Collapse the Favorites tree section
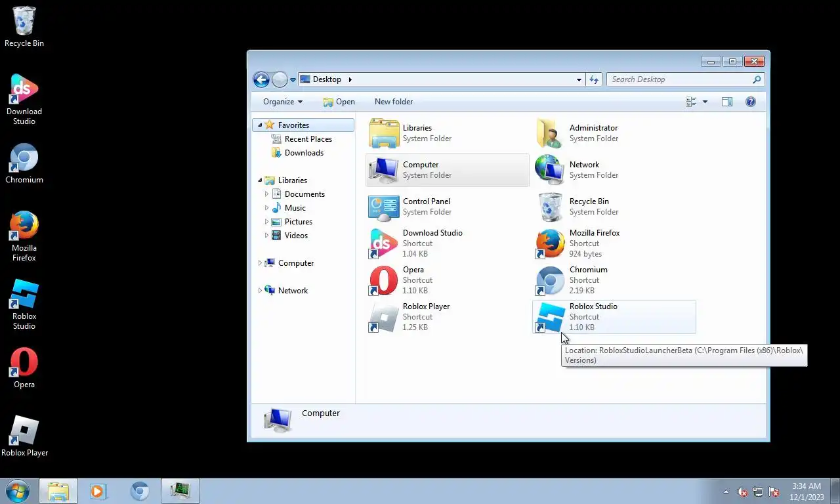Image resolution: width=840 pixels, height=504 pixels. [x=260, y=125]
